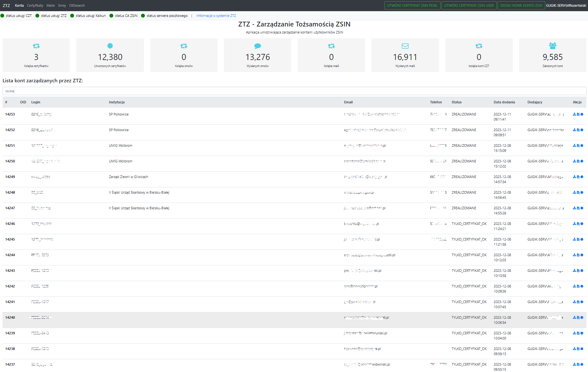Click the Instytucja column header

click(117, 102)
